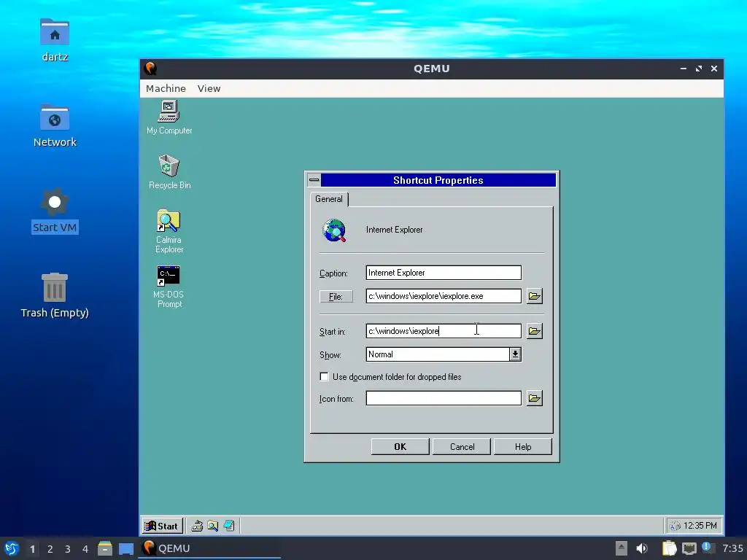Click the Help button

tap(522, 447)
